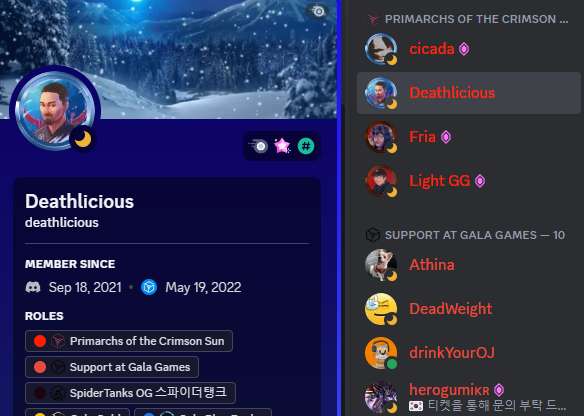Open Deathlicious's large profile avatar
This screenshot has width=584, height=416.
[55, 111]
